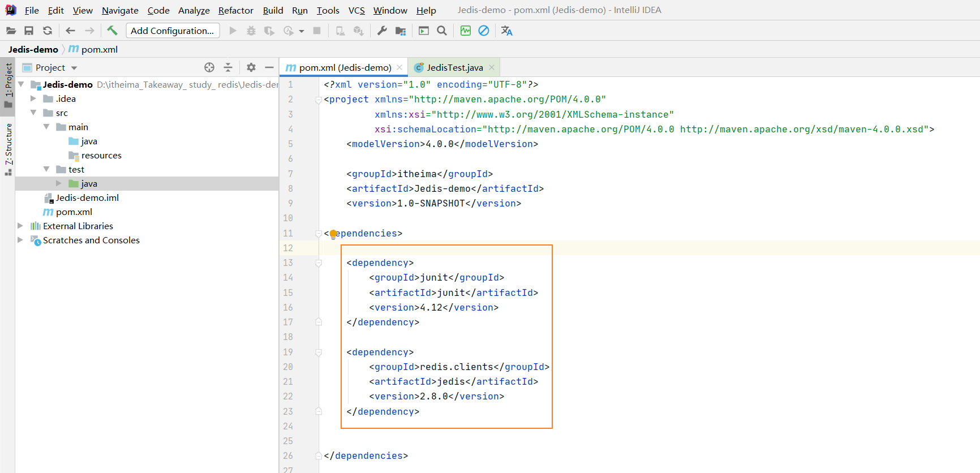
Task: Click line number 12 in gutter
Action: click(x=288, y=248)
